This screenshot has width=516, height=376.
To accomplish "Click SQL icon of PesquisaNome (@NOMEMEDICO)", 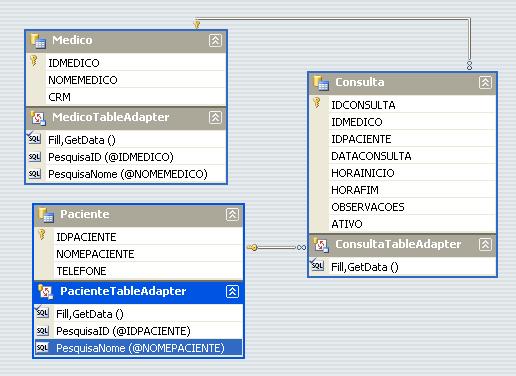I will pyautogui.click(x=34, y=174).
